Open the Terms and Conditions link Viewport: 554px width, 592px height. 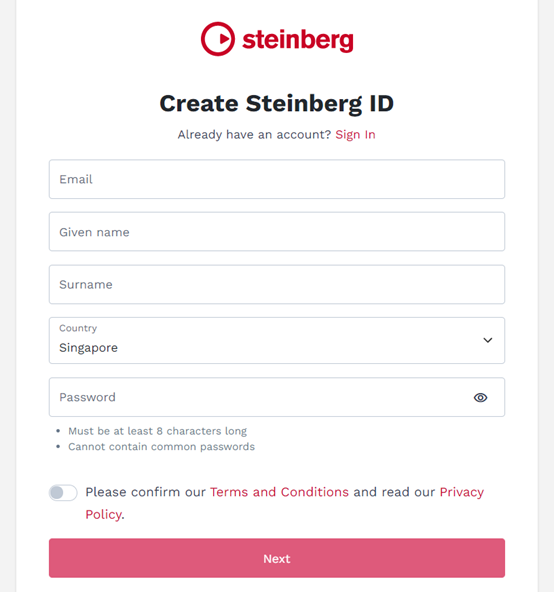point(279,492)
